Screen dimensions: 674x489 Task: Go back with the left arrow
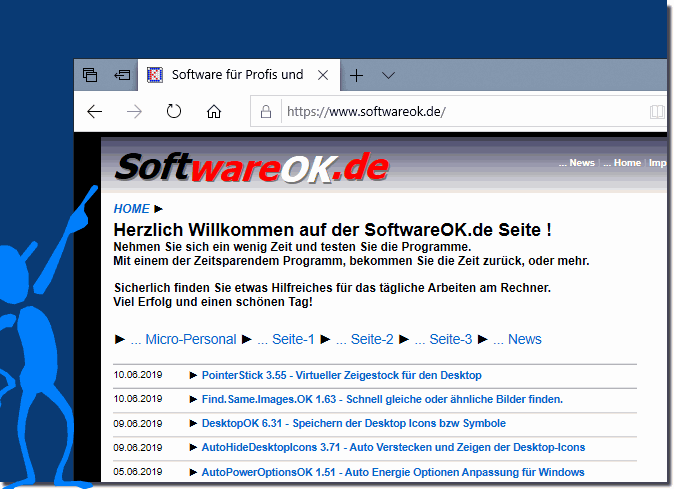click(95, 112)
